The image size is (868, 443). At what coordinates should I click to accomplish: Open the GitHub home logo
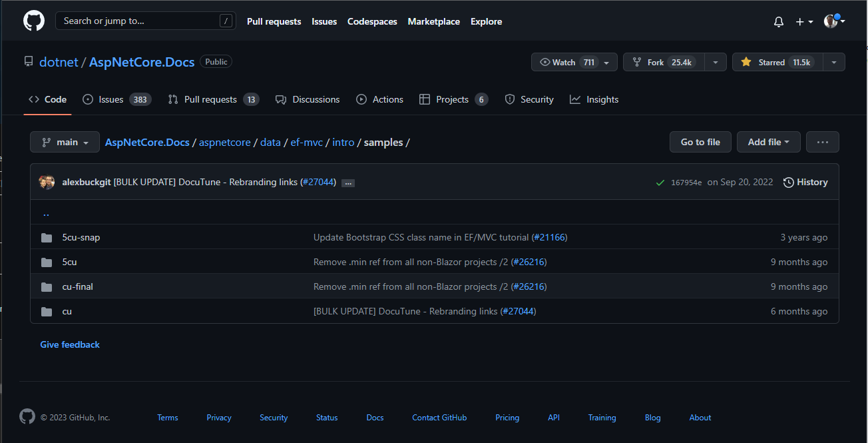(34, 21)
